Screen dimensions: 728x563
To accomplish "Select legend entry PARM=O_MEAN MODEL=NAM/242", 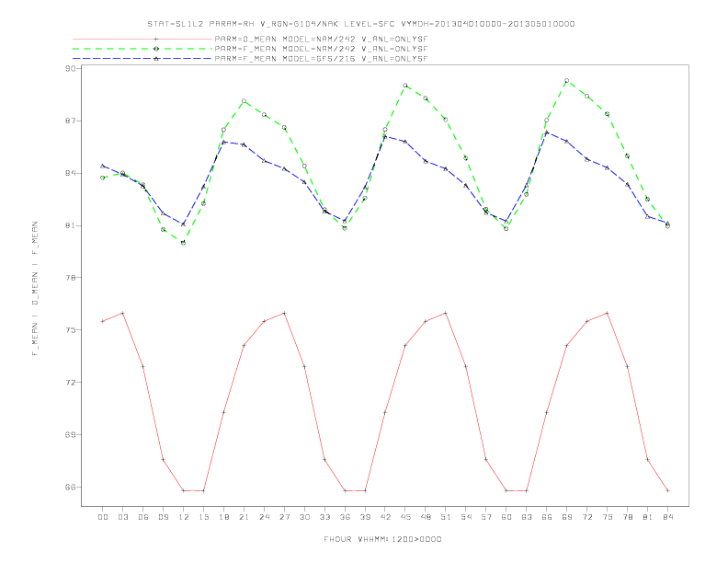I will pos(321,40).
